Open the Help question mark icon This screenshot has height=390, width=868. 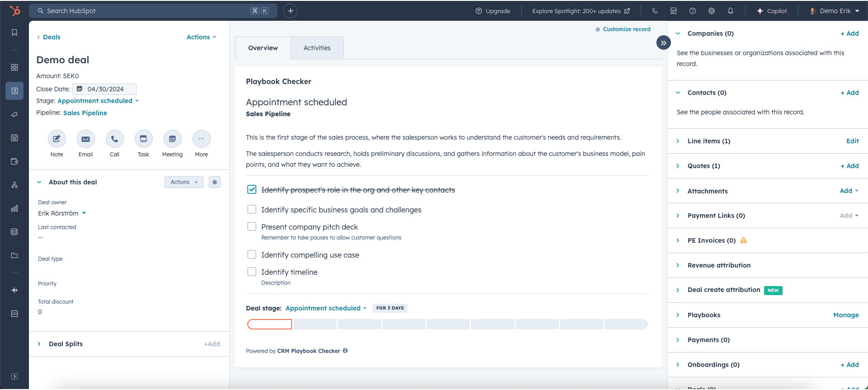tap(693, 11)
